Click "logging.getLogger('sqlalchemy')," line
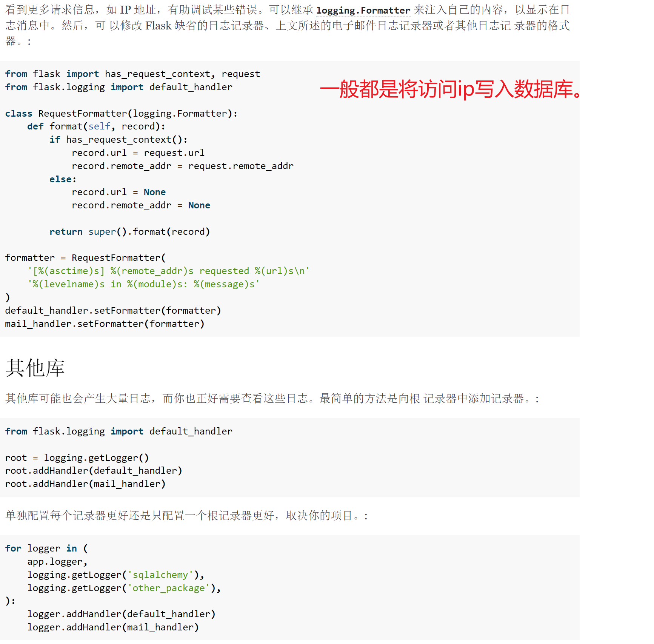The image size is (654, 644). pos(116,575)
